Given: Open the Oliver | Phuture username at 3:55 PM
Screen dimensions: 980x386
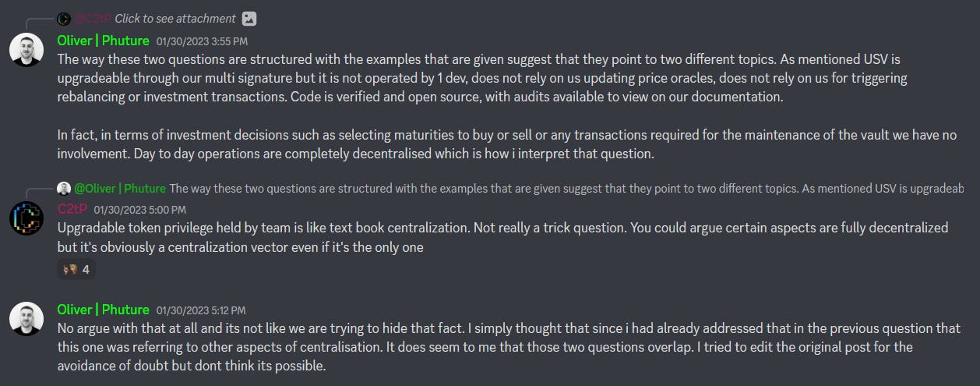Looking at the screenshot, I should (x=103, y=41).
